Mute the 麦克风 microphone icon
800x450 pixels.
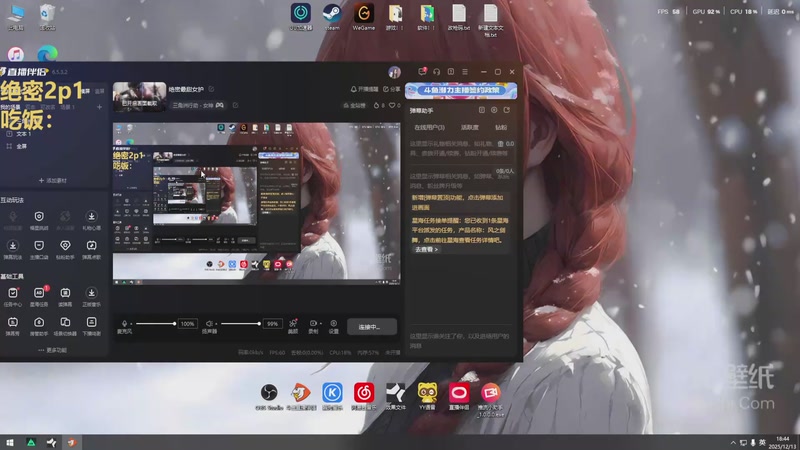pos(124,323)
